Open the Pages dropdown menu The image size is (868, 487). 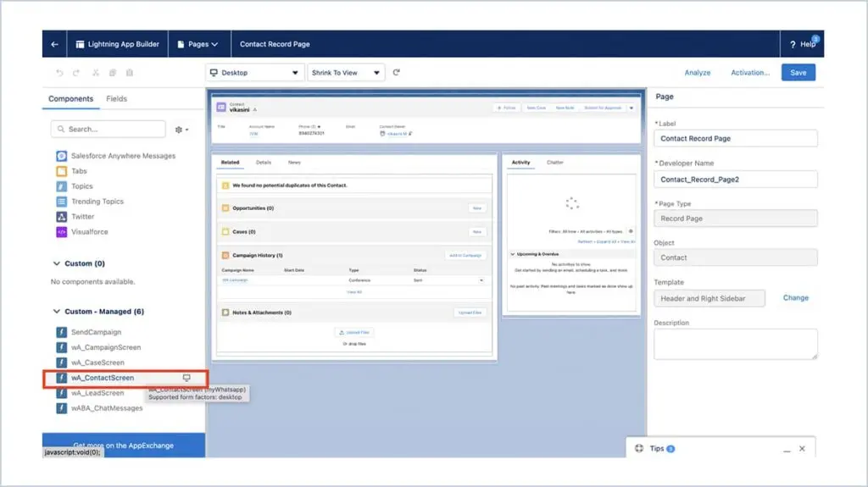[x=198, y=44]
